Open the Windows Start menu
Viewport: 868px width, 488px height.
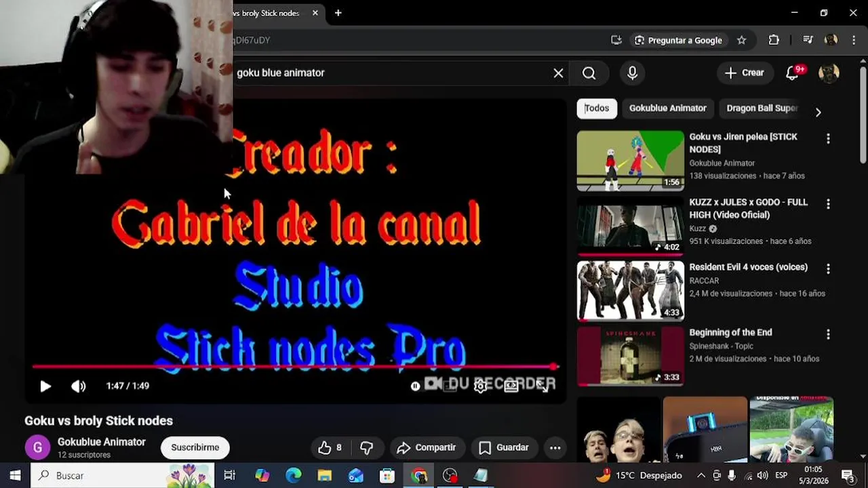(15, 475)
